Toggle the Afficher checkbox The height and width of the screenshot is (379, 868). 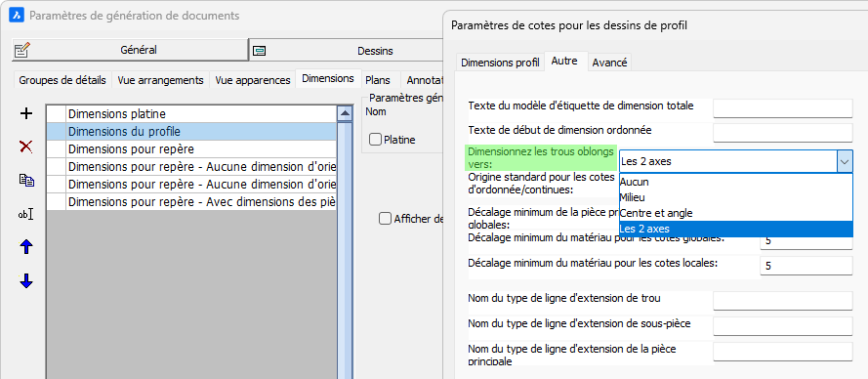pyautogui.click(x=385, y=219)
